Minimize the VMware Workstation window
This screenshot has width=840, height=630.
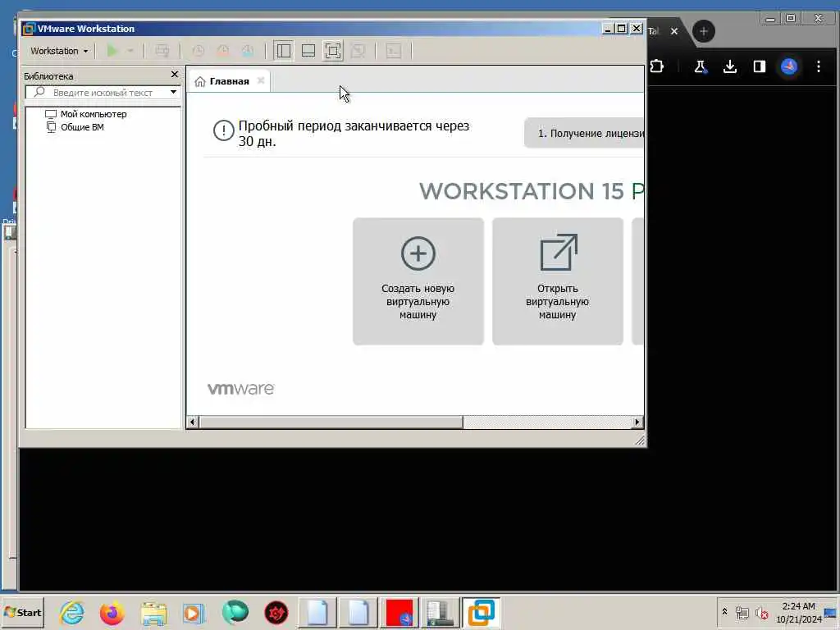coord(608,29)
